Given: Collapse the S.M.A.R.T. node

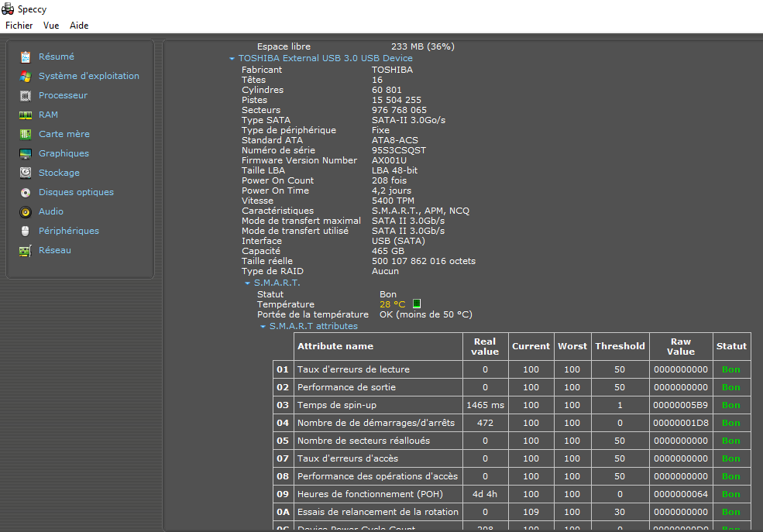Looking at the screenshot, I should 247,283.
